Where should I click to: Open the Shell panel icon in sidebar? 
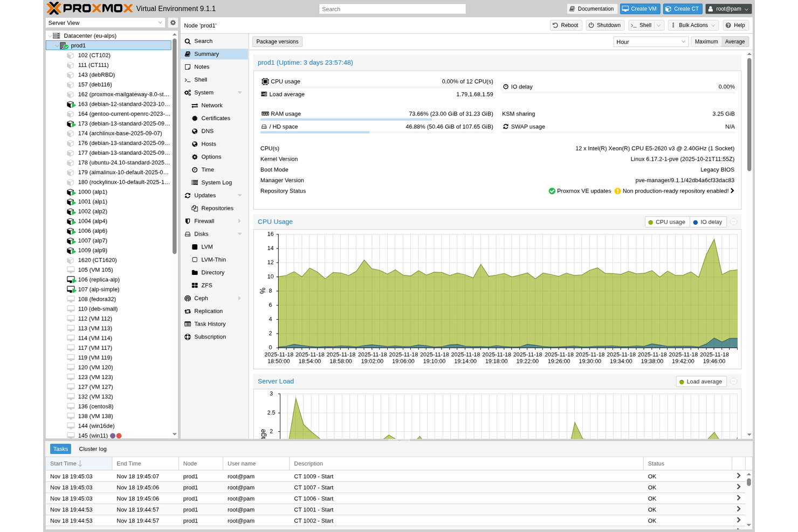(x=187, y=79)
